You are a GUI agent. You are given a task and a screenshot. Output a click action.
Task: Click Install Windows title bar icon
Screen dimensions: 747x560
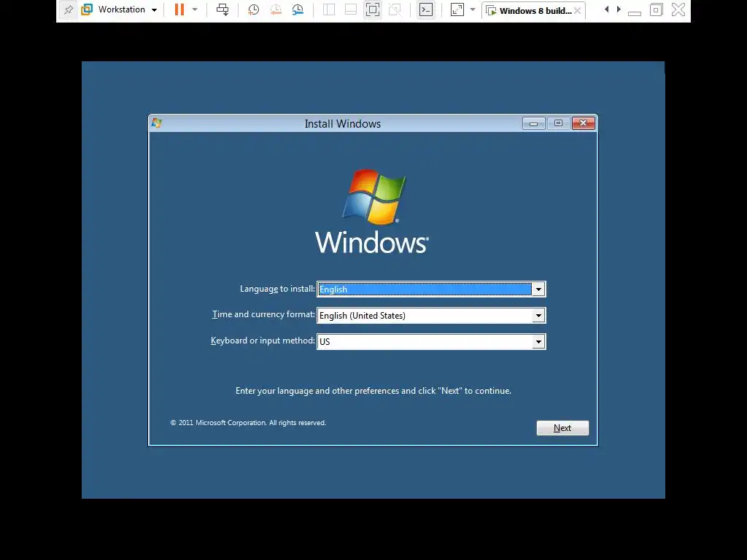tap(157, 123)
